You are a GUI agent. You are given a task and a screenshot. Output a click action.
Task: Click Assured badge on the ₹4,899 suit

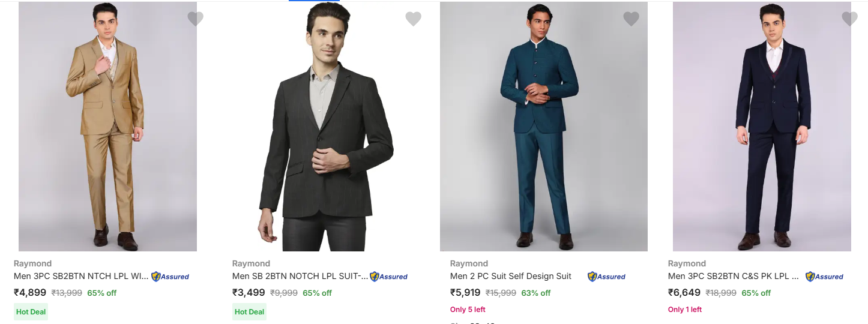pyautogui.click(x=170, y=277)
